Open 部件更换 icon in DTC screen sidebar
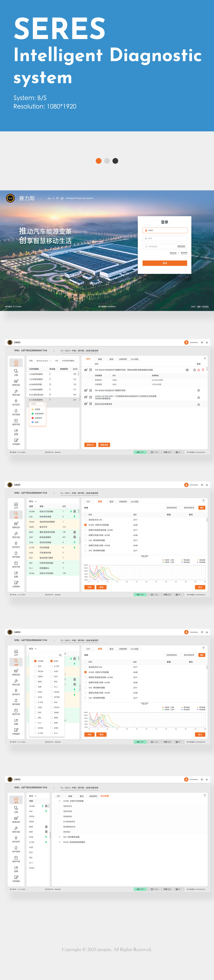This screenshot has width=214, height=980. [x=16, y=411]
